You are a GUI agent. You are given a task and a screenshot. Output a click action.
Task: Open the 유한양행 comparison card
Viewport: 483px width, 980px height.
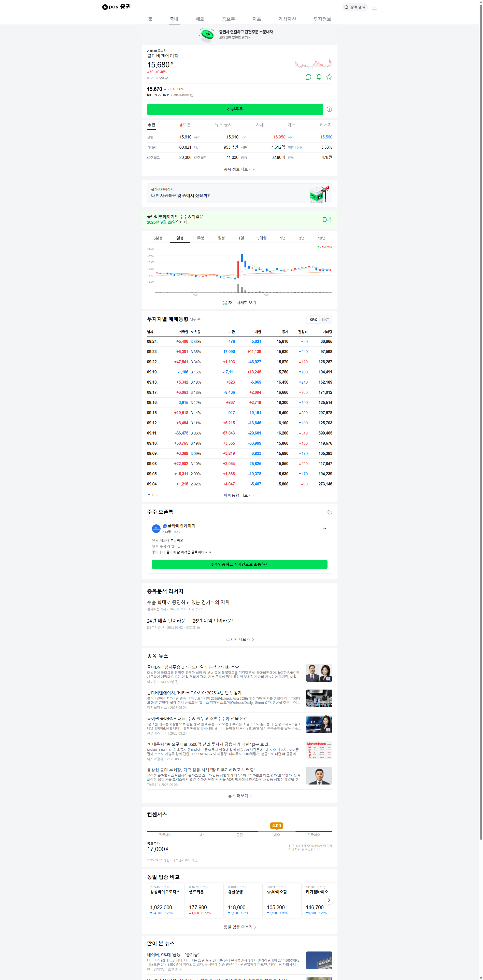point(244,900)
